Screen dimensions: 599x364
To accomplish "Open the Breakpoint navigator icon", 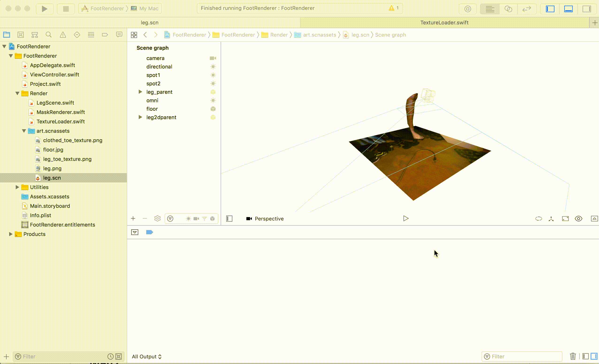I will tap(105, 35).
